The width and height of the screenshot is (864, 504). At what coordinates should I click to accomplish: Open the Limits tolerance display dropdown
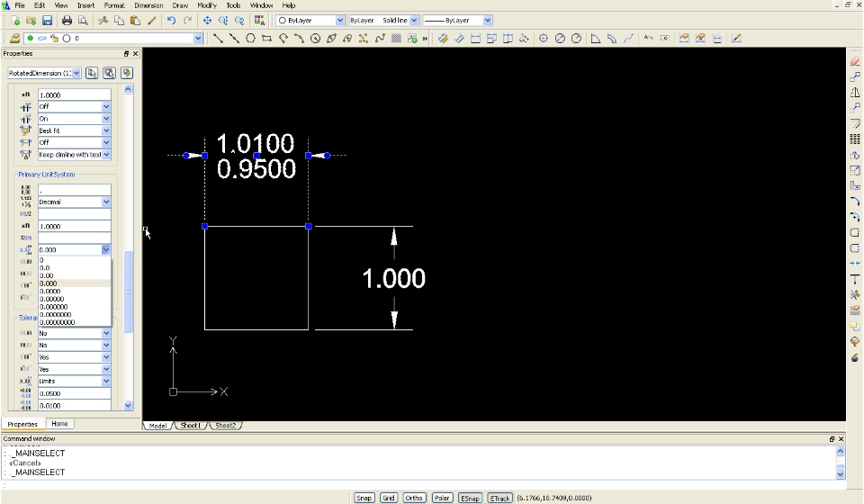coord(106,382)
